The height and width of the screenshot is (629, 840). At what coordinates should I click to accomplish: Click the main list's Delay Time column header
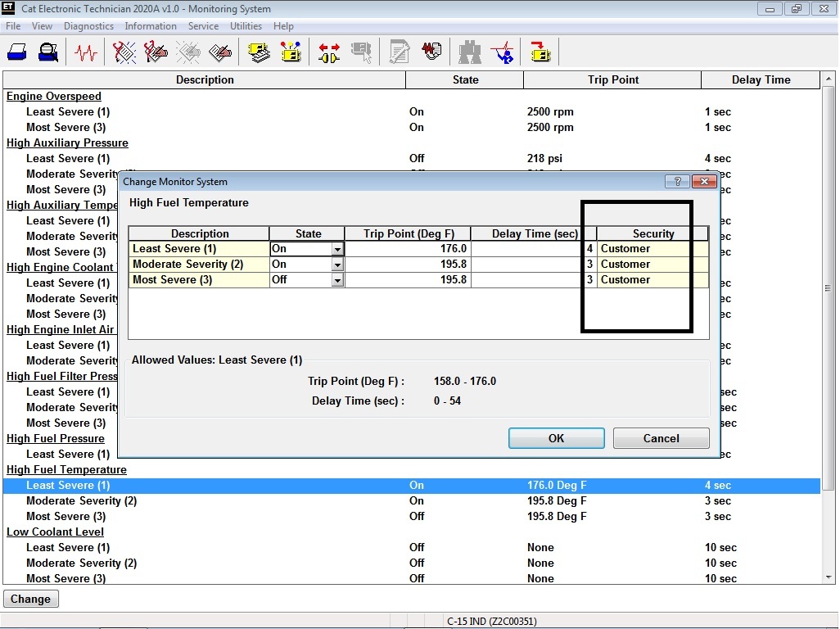[x=761, y=79]
